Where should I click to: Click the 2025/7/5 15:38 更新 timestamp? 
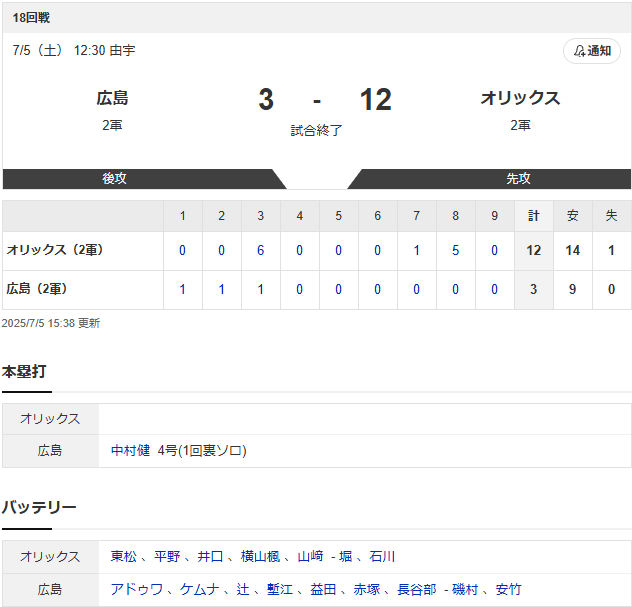coord(51,323)
